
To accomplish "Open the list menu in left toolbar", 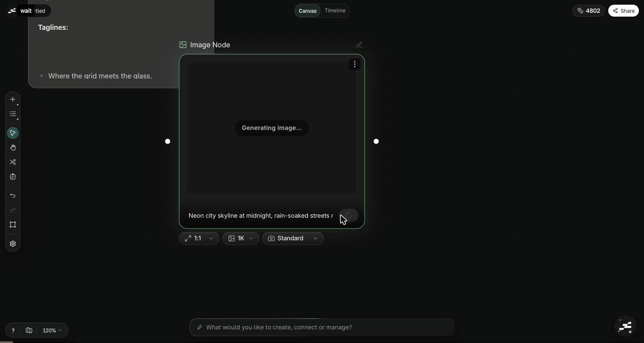I will click(x=13, y=114).
